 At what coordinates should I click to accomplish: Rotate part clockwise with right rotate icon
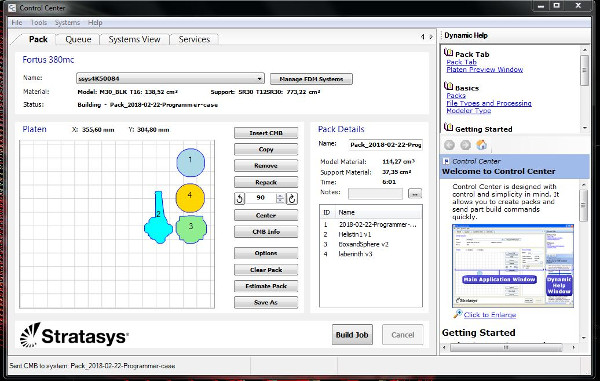click(292, 199)
